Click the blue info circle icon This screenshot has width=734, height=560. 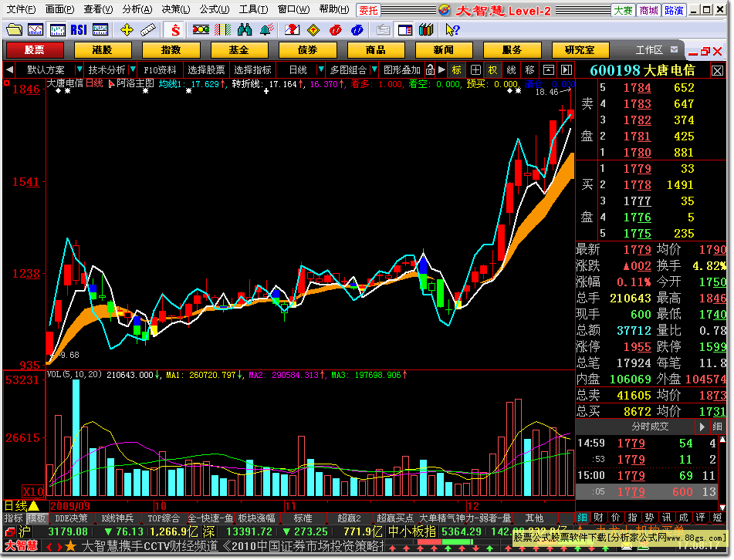(x=357, y=30)
